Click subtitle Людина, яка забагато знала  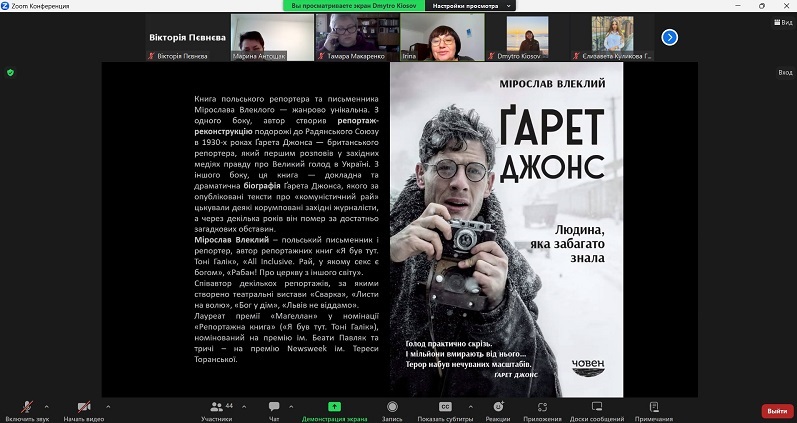(567, 244)
